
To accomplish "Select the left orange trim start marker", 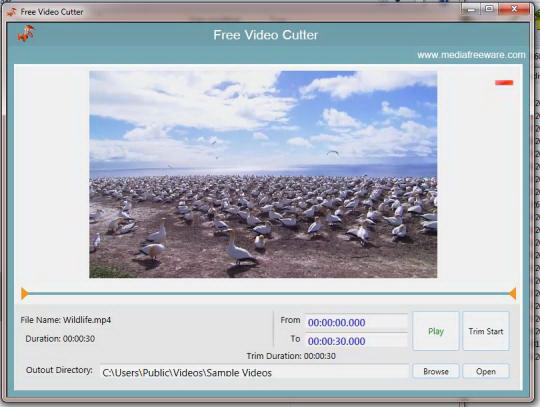I will [x=24, y=294].
